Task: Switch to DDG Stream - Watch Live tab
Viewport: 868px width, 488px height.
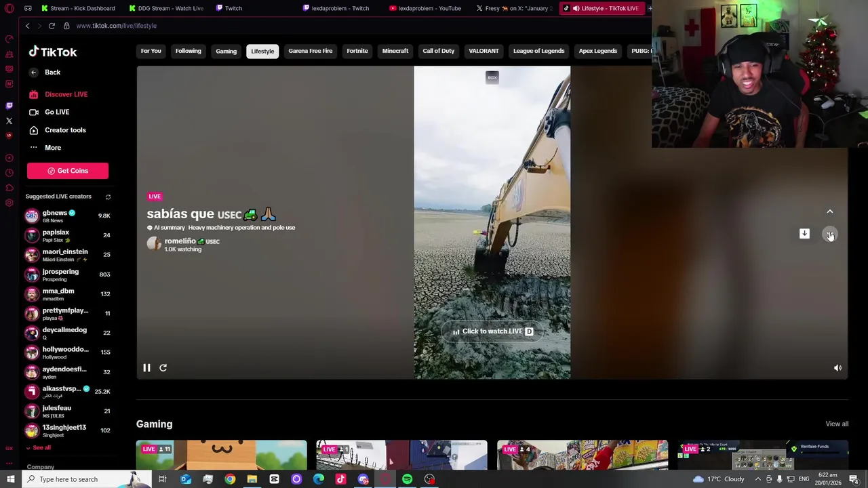Action: tap(165, 8)
